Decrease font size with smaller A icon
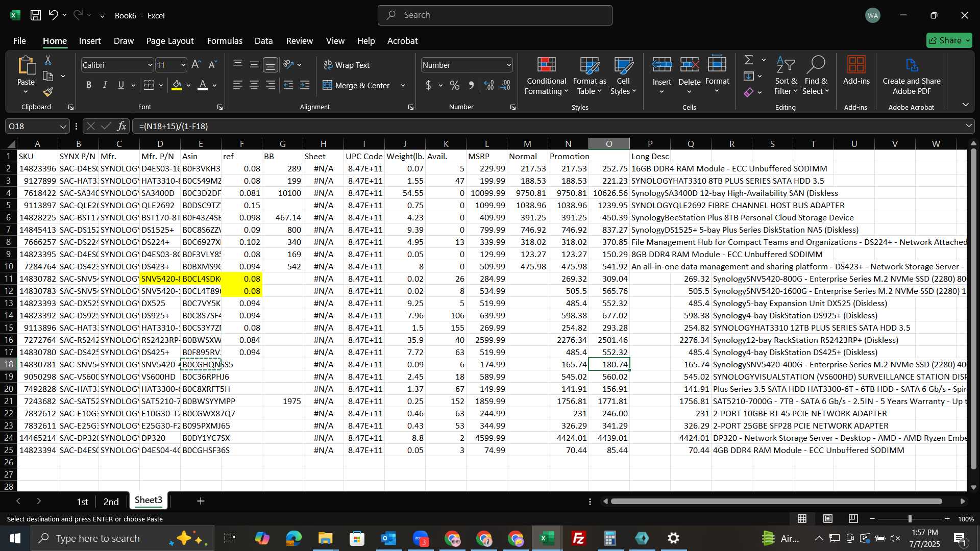Viewport: 980px width, 551px height. click(213, 65)
